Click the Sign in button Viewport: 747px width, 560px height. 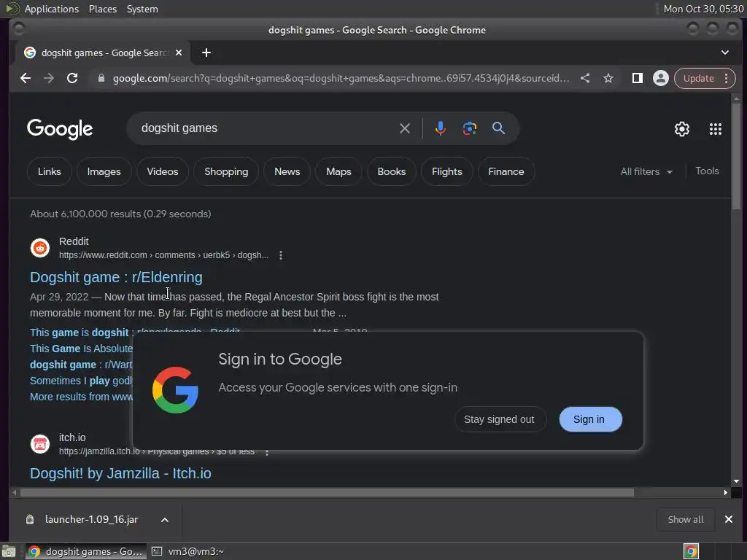tap(590, 419)
